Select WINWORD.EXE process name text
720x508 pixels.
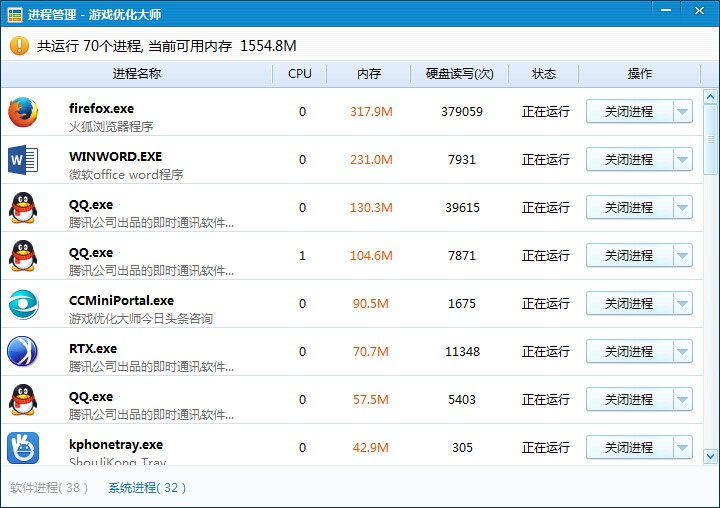coord(116,157)
